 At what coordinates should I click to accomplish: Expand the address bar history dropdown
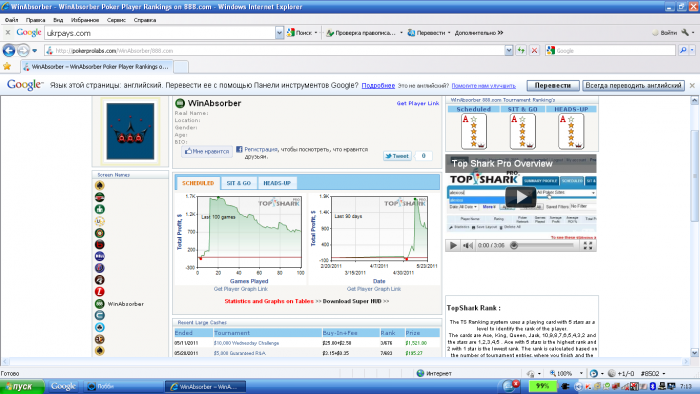click(x=508, y=50)
